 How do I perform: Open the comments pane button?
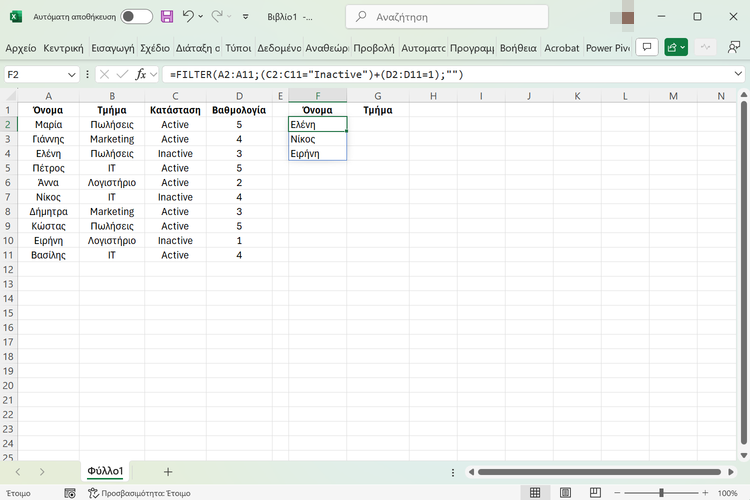[x=647, y=47]
